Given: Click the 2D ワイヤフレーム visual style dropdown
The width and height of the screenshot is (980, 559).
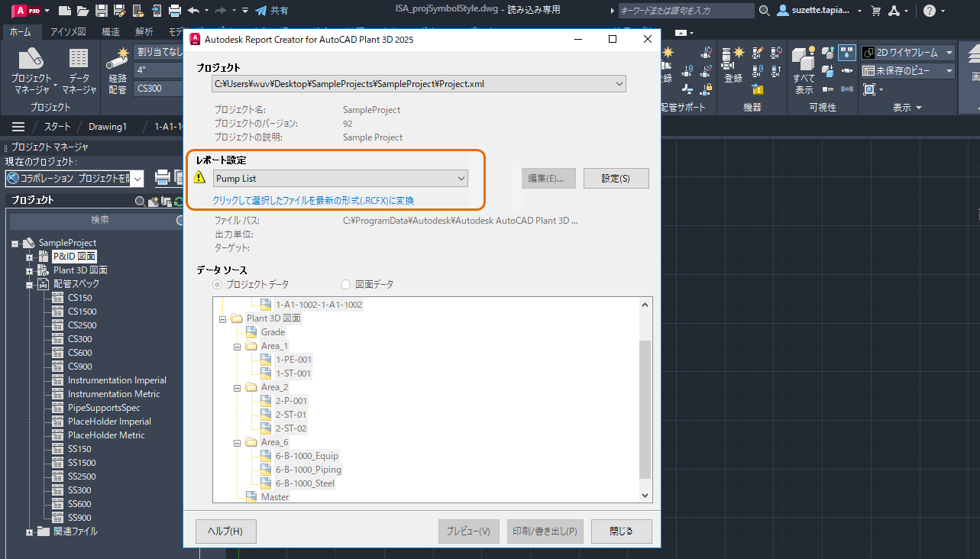Looking at the screenshot, I should click(x=908, y=53).
